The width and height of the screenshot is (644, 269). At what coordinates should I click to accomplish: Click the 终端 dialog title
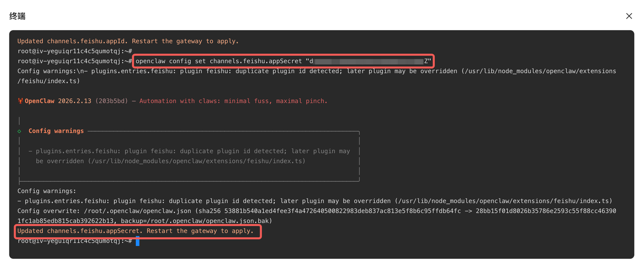(18, 16)
